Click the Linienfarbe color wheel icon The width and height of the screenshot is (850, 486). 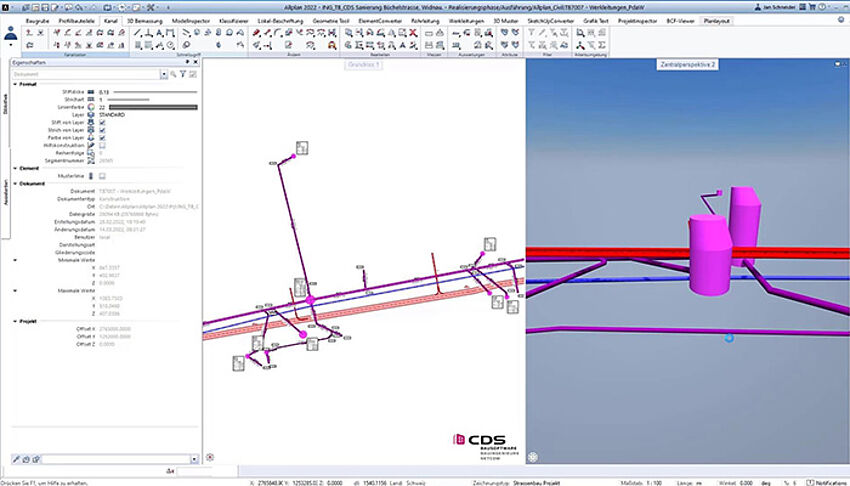(x=91, y=108)
